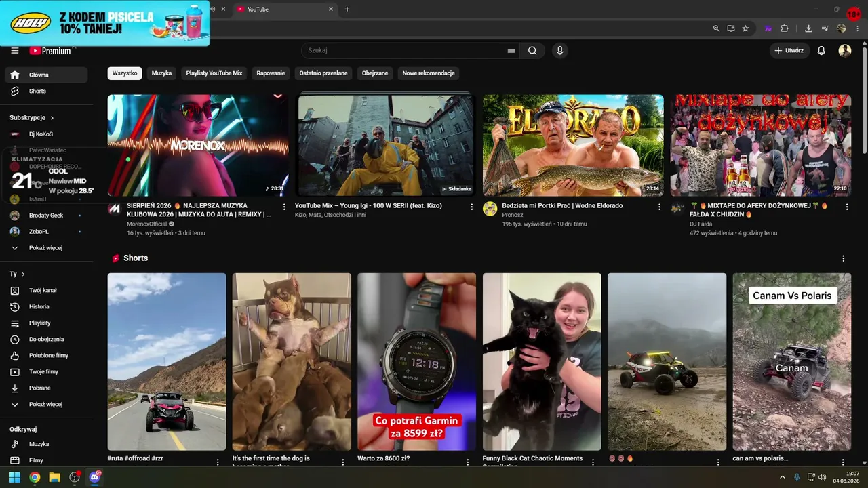Open Muzyka under Odkrywaj
Screen dimensions: 868x488
(x=46, y=445)
